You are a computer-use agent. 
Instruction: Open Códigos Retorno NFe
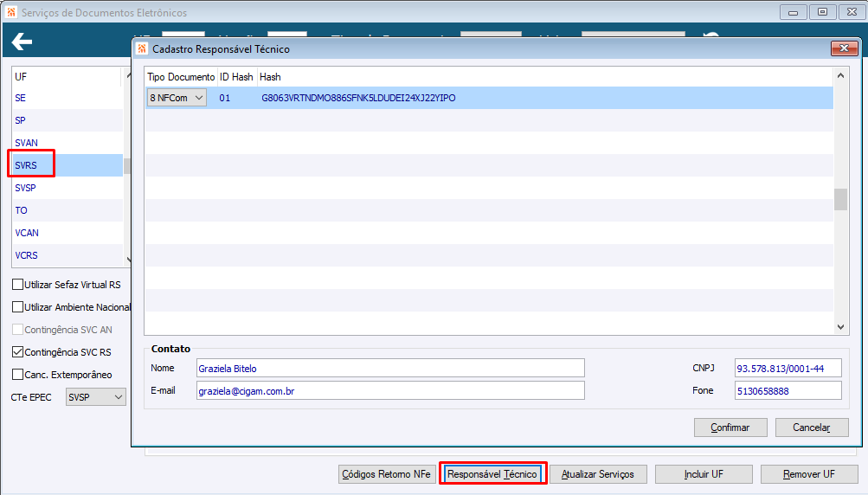click(386, 474)
